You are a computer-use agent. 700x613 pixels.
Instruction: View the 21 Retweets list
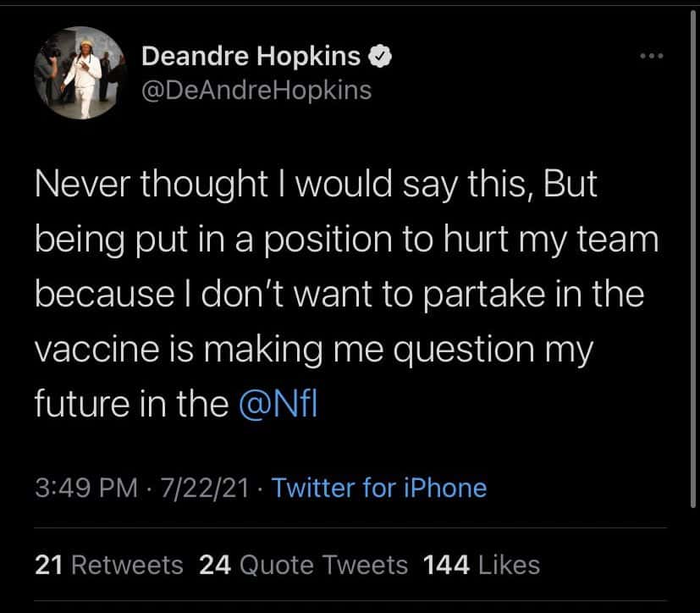109,565
